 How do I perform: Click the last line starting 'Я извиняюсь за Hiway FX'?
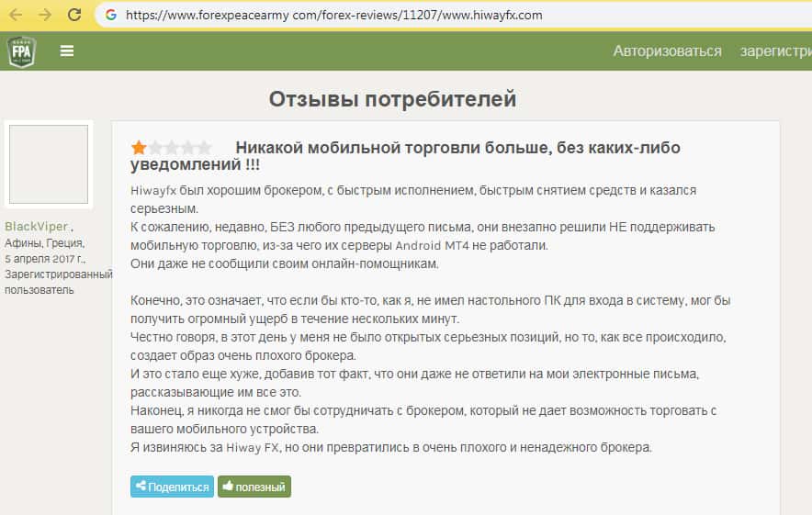pos(391,447)
